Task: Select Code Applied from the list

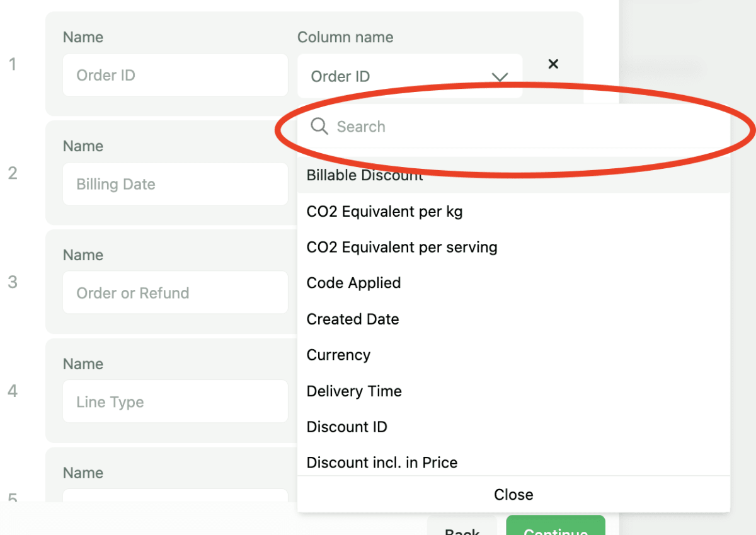Action: click(353, 283)
